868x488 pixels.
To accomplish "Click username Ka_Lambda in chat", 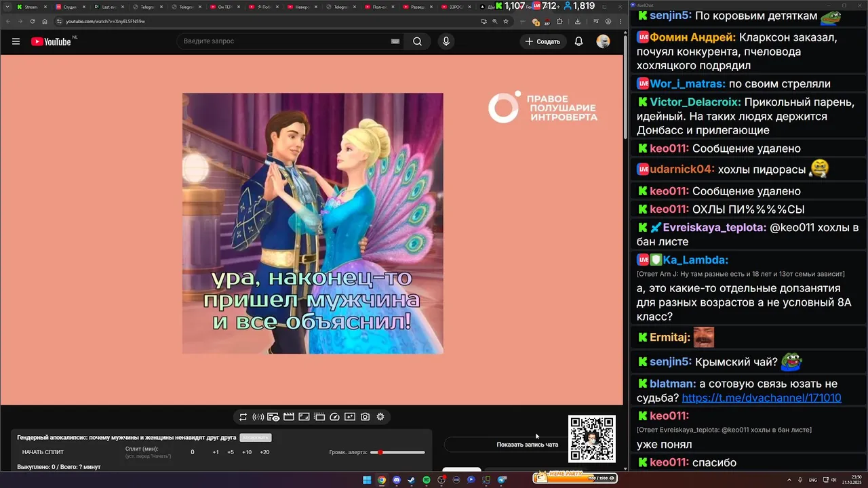I will coord(695,260).
